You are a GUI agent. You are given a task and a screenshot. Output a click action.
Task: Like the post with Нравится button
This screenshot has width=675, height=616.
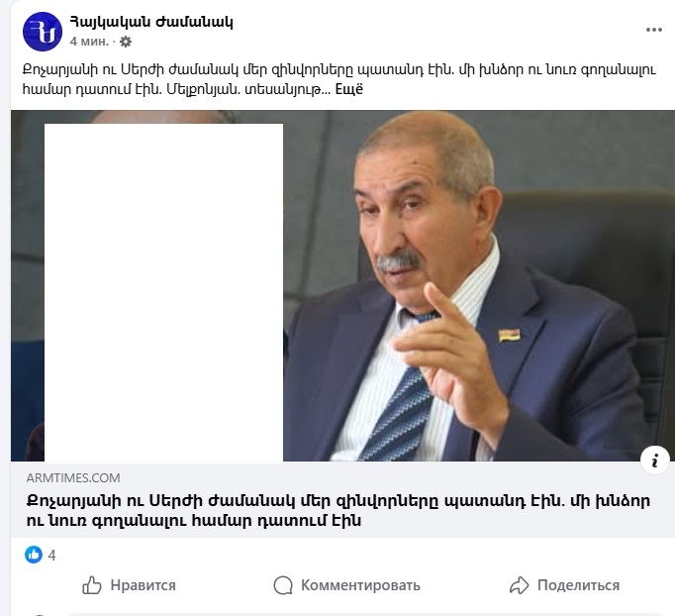click(x=129, y=585)
